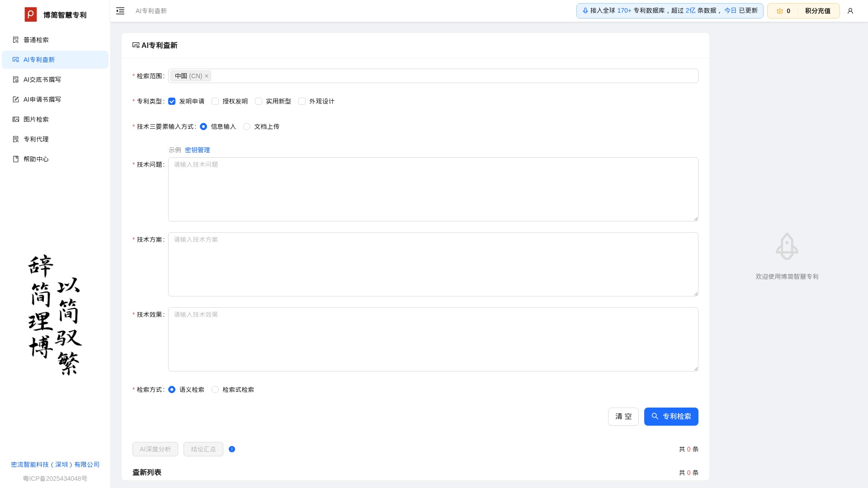Click the 密钥管理 example link
The width and height of the screenshot is (868, 488).
click(x=197, y=150)
